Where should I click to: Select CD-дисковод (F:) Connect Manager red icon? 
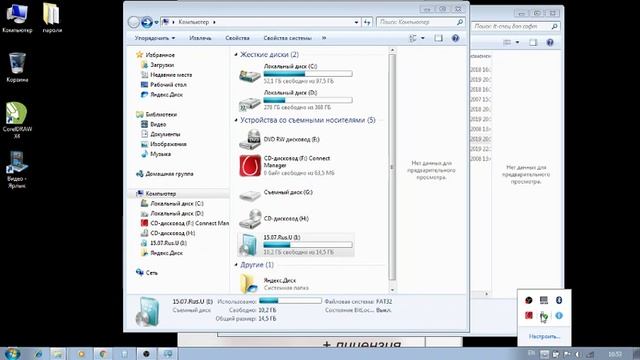pyautogui.click(x=250, y=166)
